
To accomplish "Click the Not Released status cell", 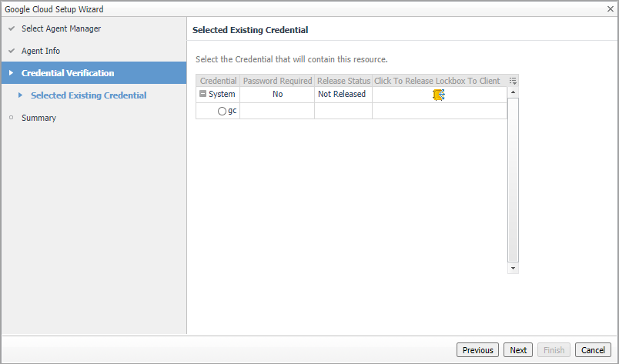I will coord(342,94).
